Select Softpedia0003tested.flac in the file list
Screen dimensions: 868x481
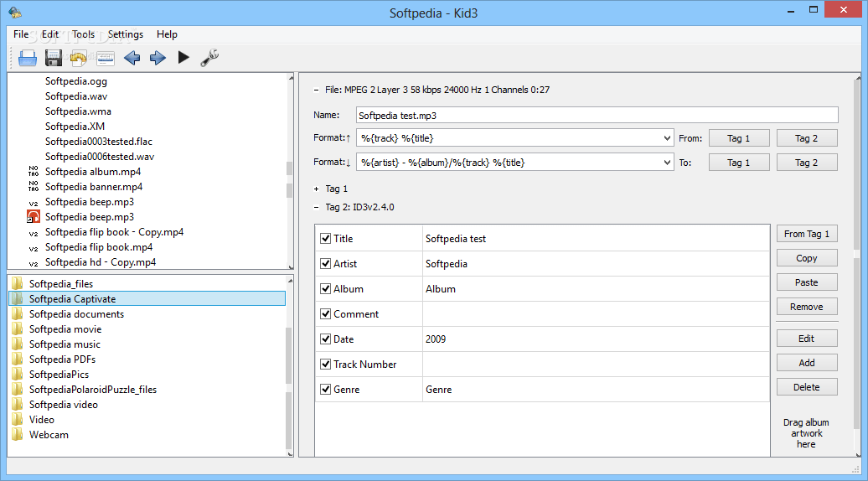coord(99,142)
